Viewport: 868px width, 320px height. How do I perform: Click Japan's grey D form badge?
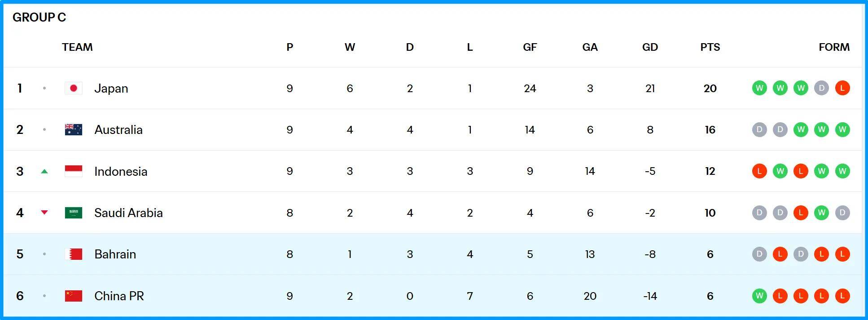822,88
